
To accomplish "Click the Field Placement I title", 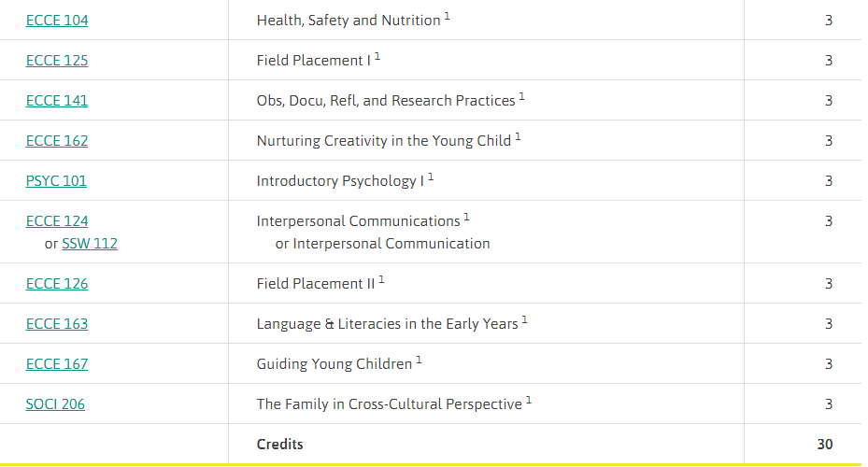I will pos(314,61).
